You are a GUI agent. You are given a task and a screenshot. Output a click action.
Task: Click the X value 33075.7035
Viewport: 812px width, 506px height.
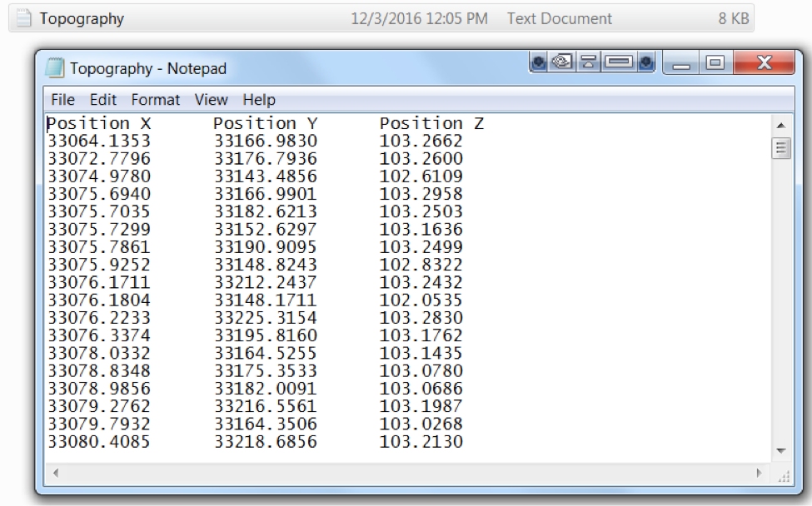click(99, 211)
